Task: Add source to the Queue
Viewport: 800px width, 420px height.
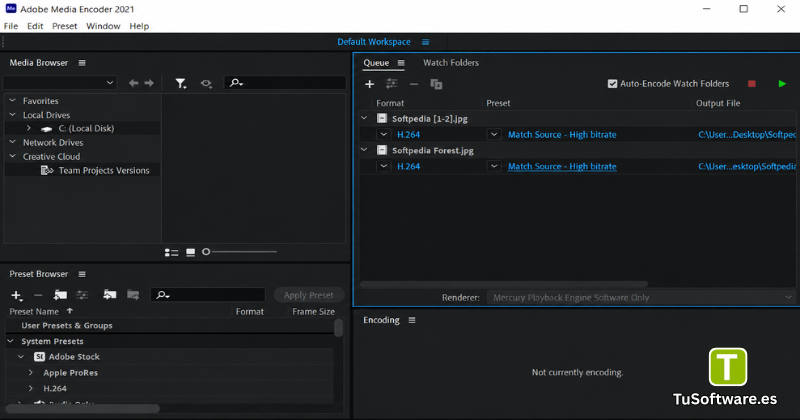Action: 369,84
